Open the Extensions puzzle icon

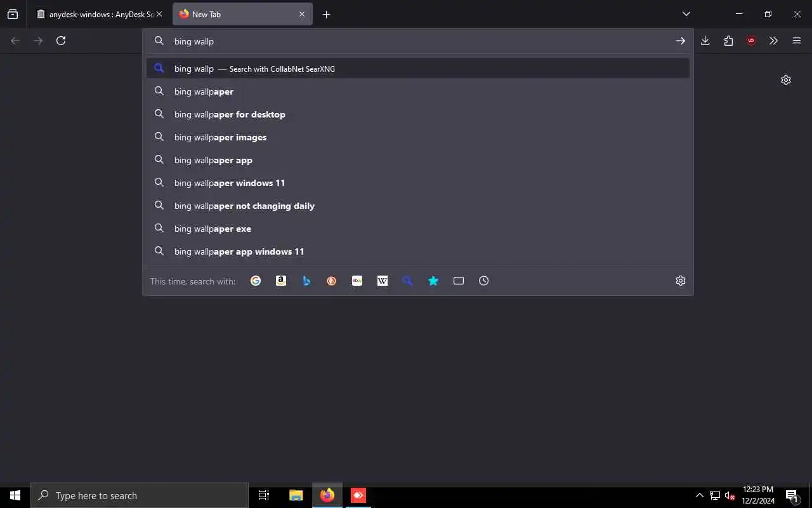[x=728, y=41]
